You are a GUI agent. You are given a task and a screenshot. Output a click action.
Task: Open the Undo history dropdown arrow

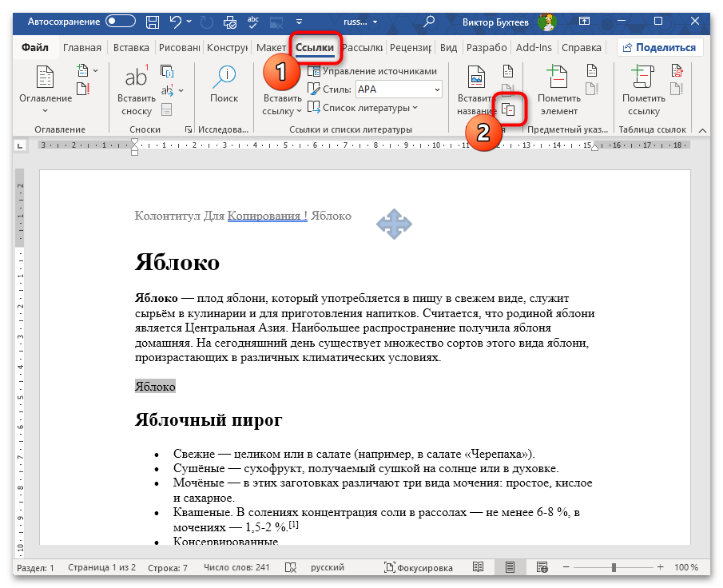click(x=189, y=22)
